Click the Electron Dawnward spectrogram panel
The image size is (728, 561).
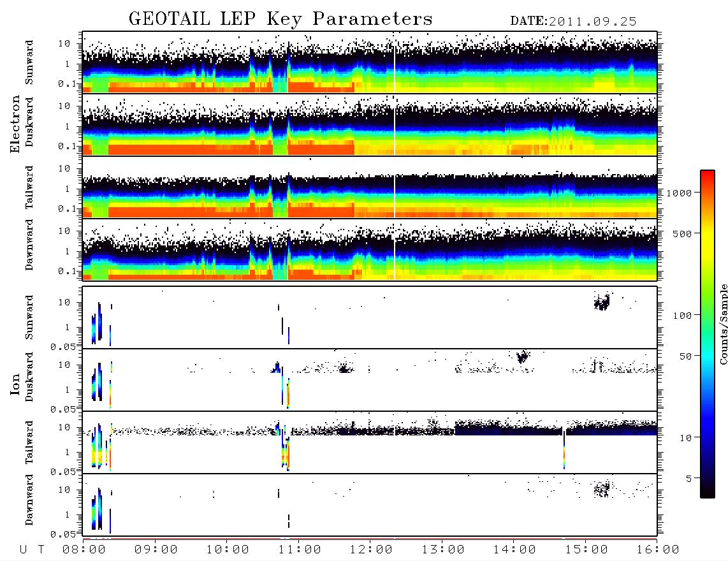[370, 249]
